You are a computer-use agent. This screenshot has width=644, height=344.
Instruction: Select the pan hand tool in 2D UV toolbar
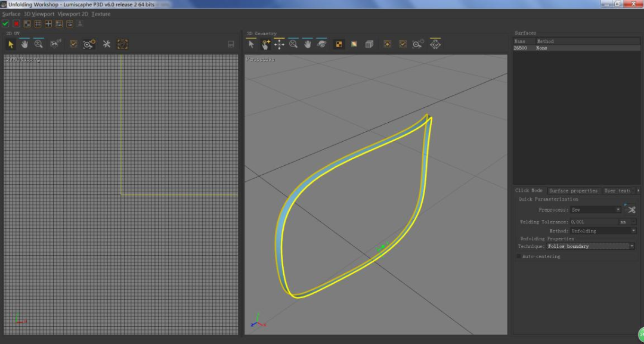(x=24, y=44)
